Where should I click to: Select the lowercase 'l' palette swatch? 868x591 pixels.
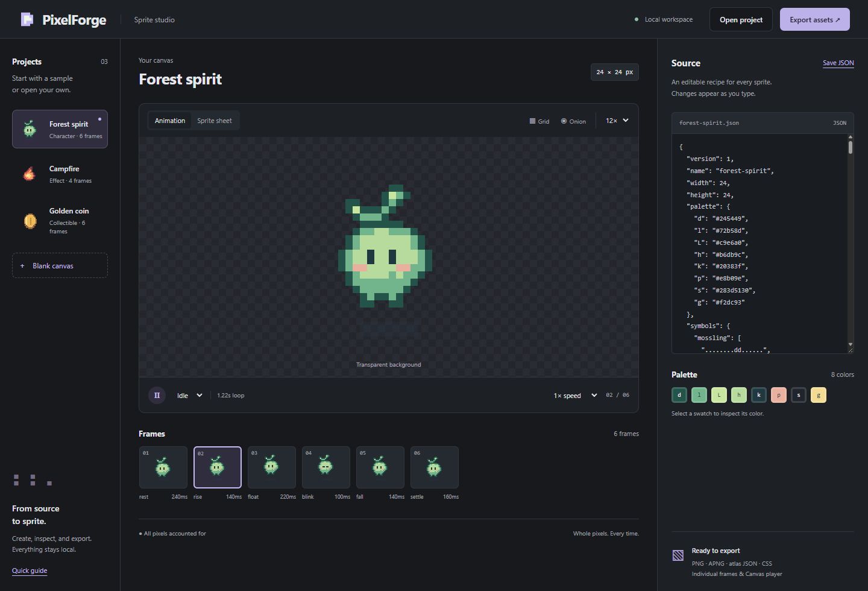699,395
